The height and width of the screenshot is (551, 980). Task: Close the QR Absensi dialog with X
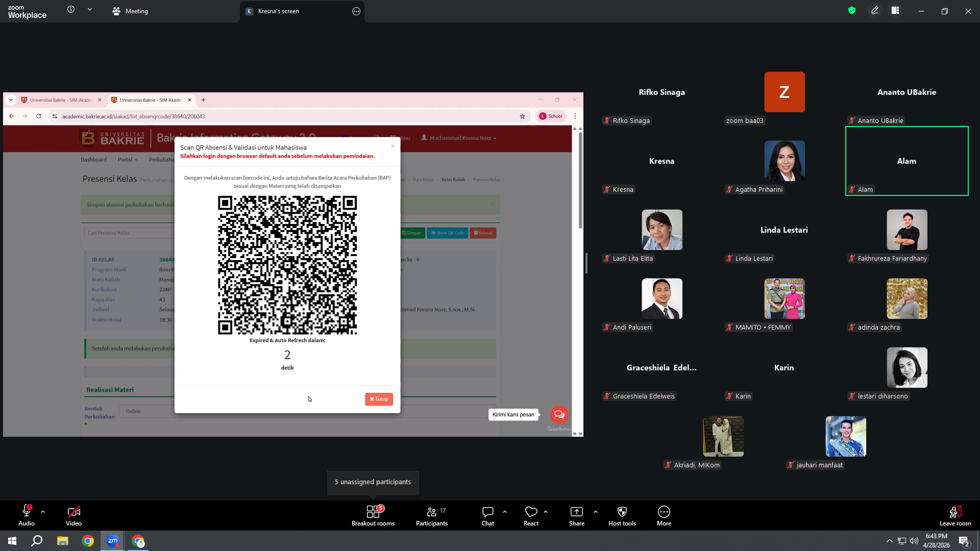[393, 146]
